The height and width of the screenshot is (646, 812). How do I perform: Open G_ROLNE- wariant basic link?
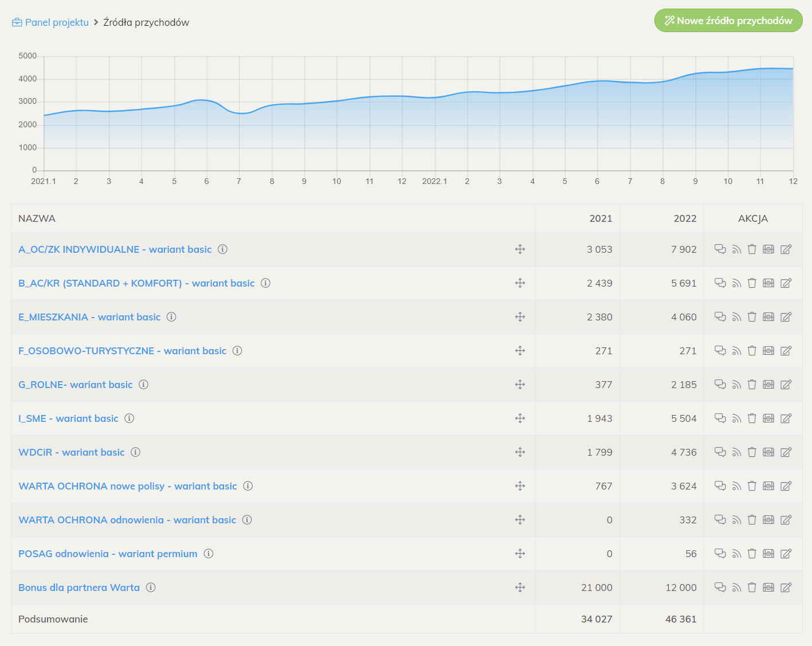(x=76, y=385)
